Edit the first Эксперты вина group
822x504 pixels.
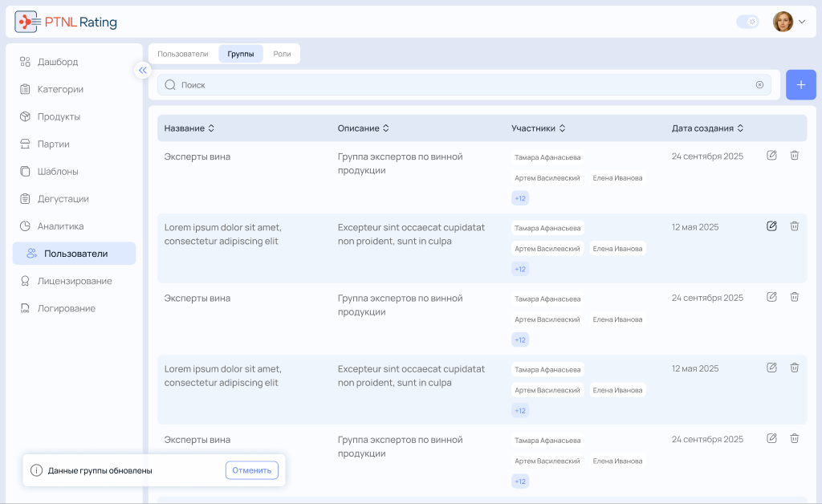point(771,155)
